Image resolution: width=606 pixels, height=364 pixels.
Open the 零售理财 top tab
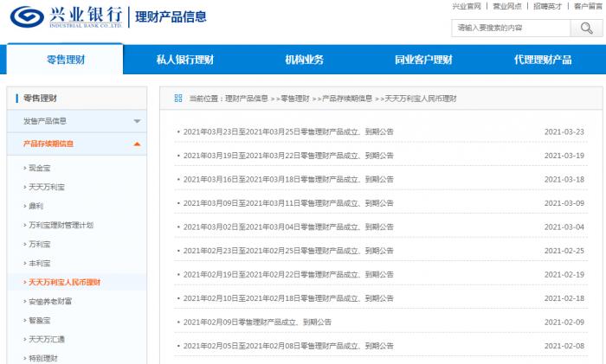(66, 60)
